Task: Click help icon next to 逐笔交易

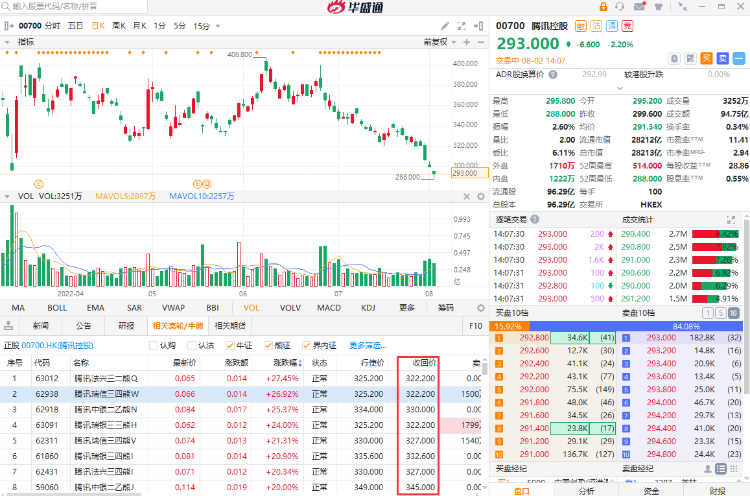Action: (535, 219)
